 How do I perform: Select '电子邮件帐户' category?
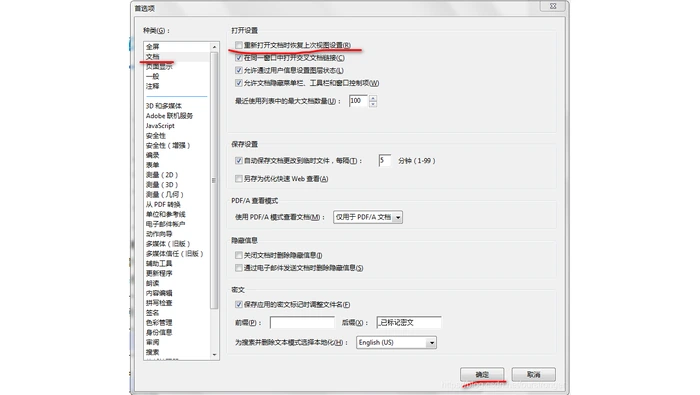point(166,224)
